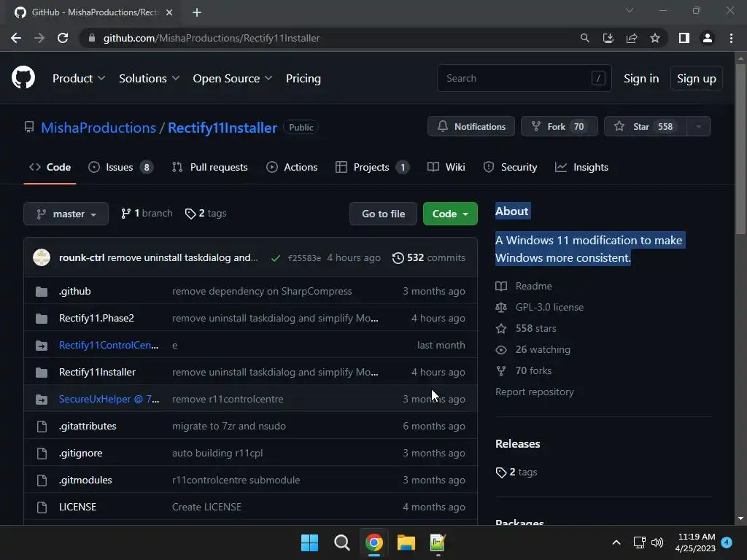747x560 pixels.
Task: Open the SecureUxHelper submodule link
Action: click(109, 399)
